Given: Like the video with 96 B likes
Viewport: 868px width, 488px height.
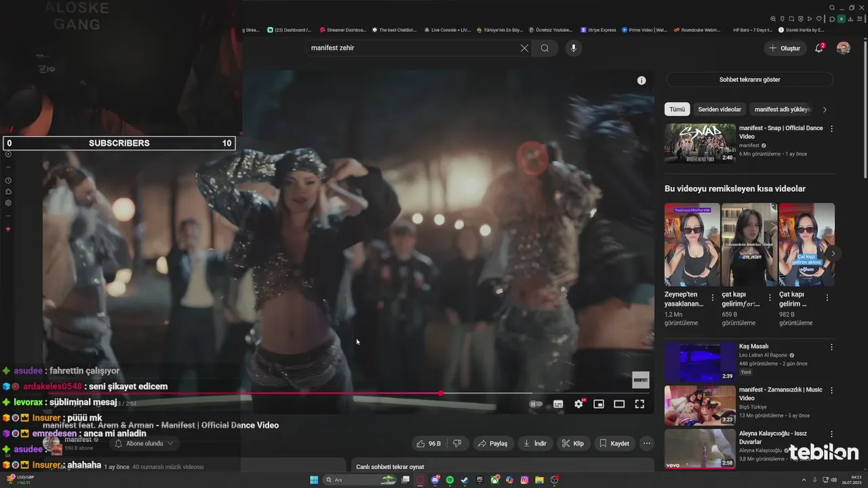Looking at the screenshot, I should point(429,443).
